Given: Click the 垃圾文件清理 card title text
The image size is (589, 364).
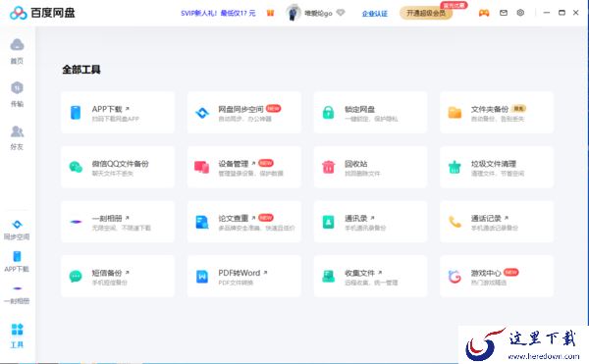Looking at the screenshot, I should pyautogui.click(x=494, y=164).
